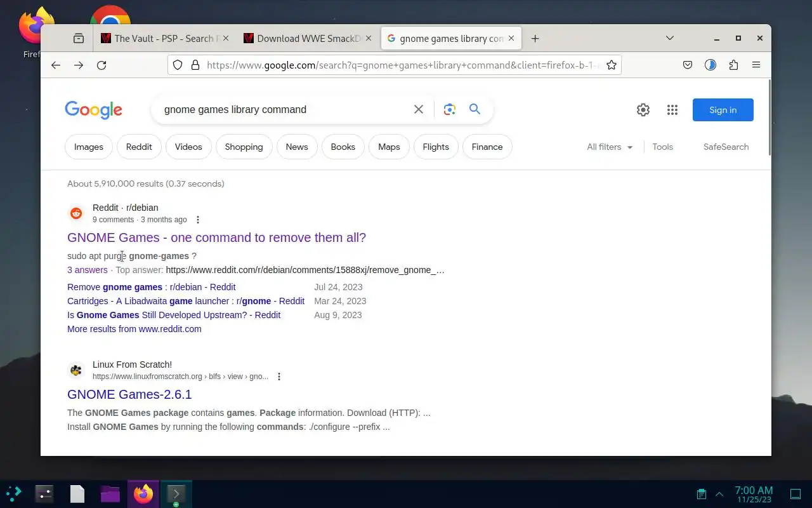Click the Google logo
Screen dimensions: 812x508
pyautogui.click(x=93, y=110)
